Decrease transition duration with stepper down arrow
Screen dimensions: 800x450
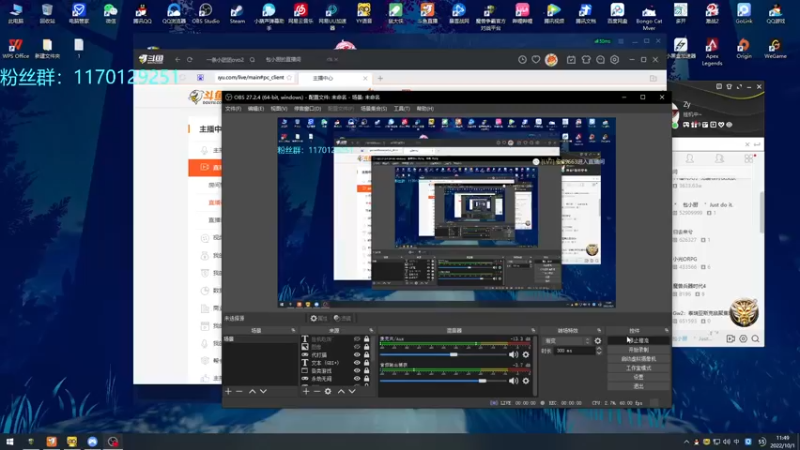click(599, 353)
